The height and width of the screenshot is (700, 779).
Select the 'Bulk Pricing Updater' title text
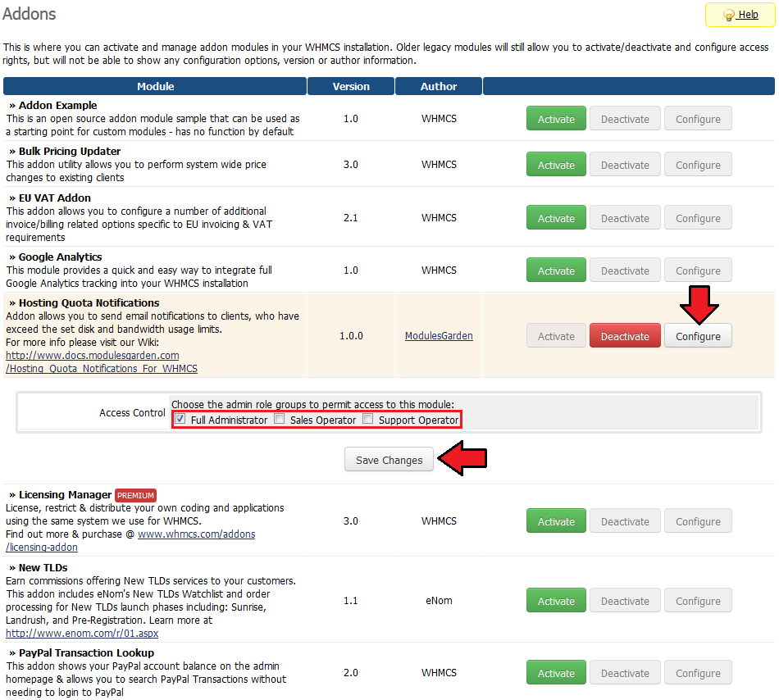70,151
